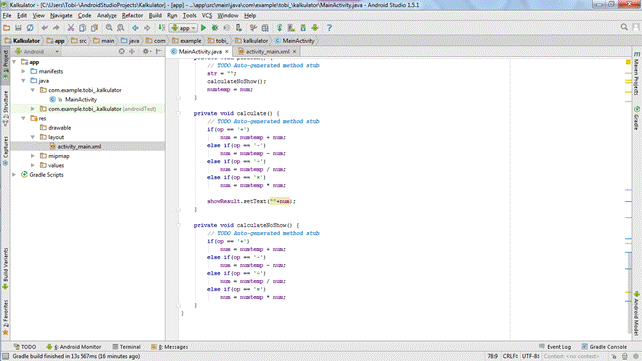Click the Synchronize toolbar icon
Viewport: 642px width, 361px height.
coord(30,28)
